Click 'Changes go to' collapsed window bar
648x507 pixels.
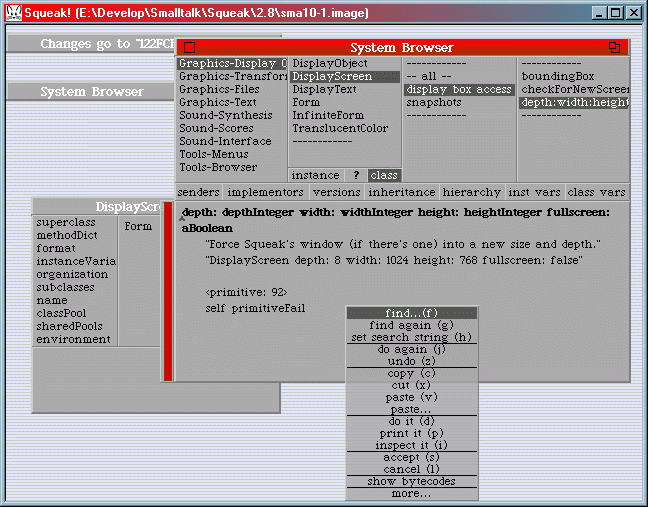pos(91,44)
